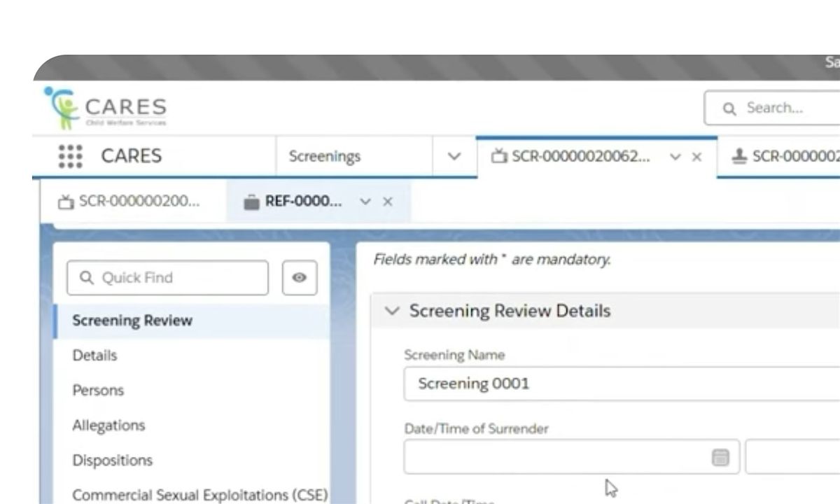The height and width of the screenshot is (504, 840).
Task: Select the Screenings navigation item
Action: [x=325, y=156]
